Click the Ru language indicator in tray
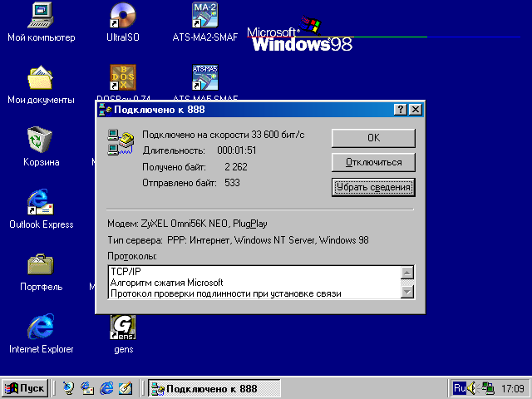Viewport: 532px width, 399px height. coord(460,388)
